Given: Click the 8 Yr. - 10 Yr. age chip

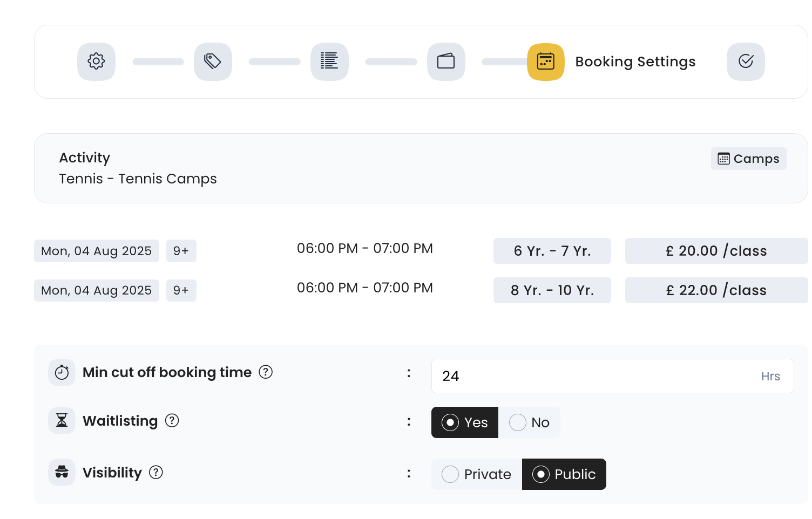Looking at the screenshot, I should pos(552,290).
